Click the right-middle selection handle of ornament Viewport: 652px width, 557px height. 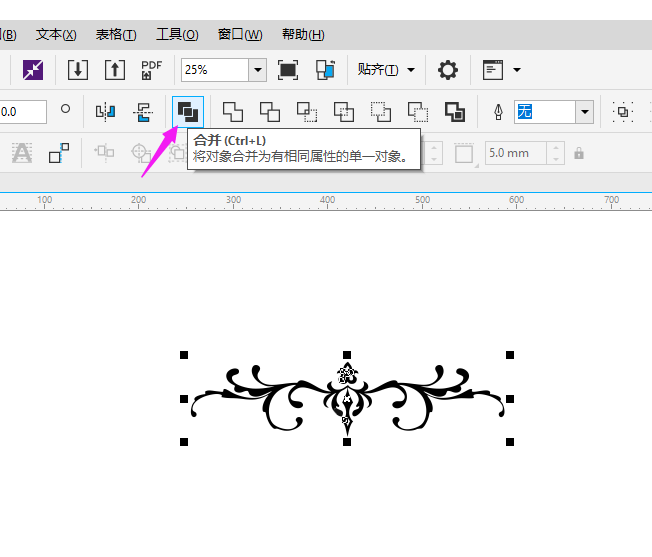coord(510,399)
